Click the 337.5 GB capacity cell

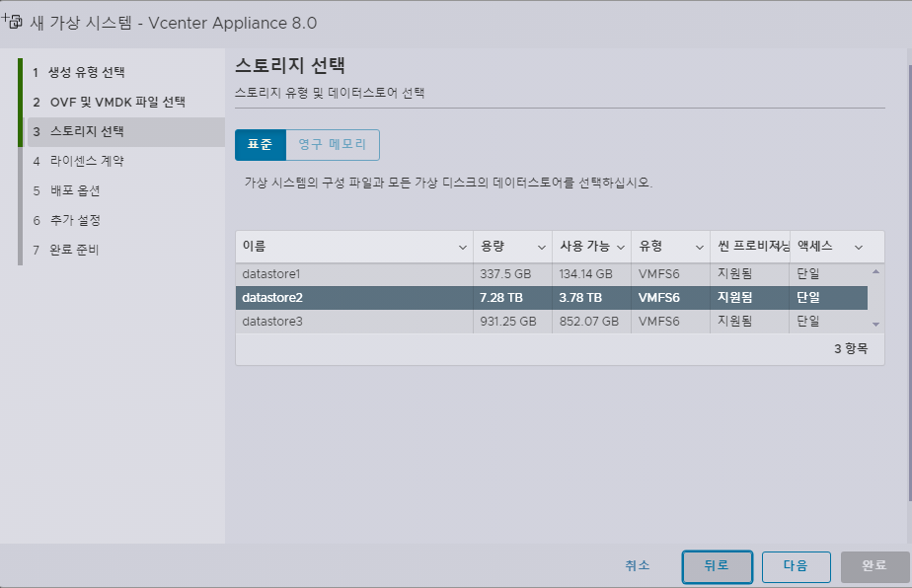click(x=505, y=274)
